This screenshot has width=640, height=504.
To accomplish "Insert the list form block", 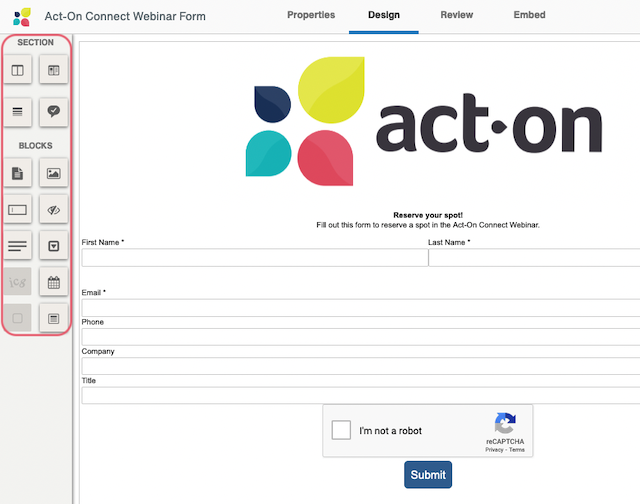I will click(53, 317).
